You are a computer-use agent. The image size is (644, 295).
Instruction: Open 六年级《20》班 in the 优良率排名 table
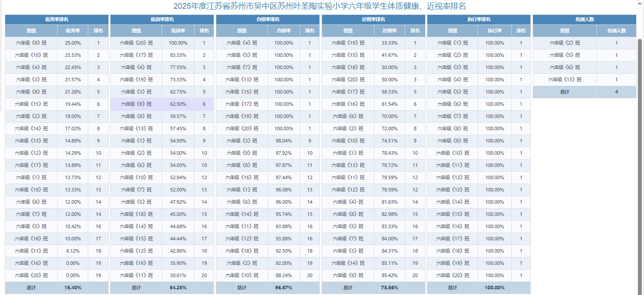click(x=136, y=43)
